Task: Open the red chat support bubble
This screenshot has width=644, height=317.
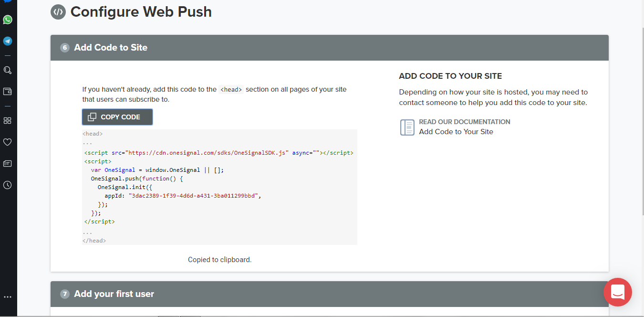Action: click(617, 292)
